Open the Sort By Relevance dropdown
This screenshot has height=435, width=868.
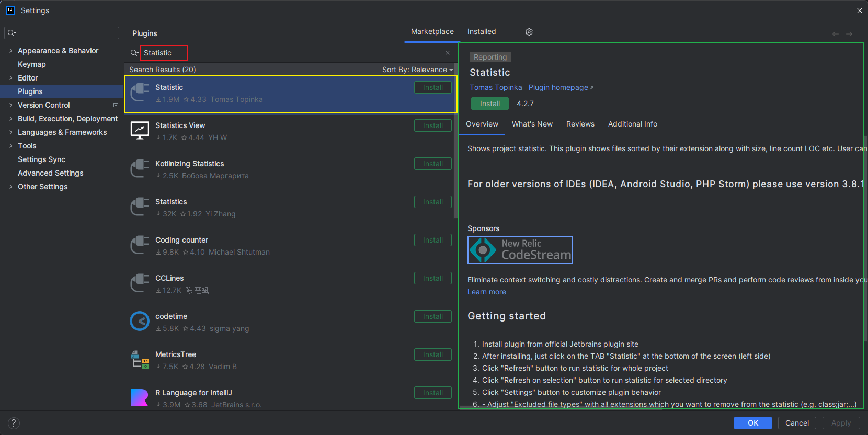click(x=417, y=70)
